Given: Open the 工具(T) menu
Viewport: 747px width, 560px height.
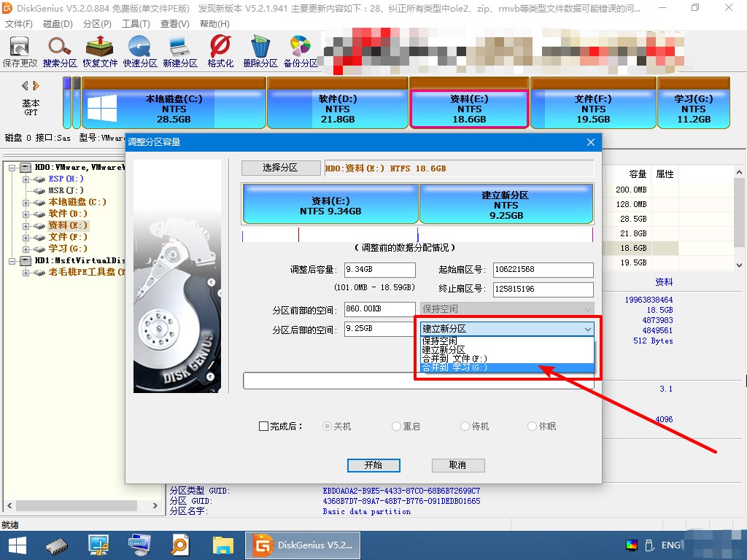Looking at the screenshot, I should click(136, 24).
